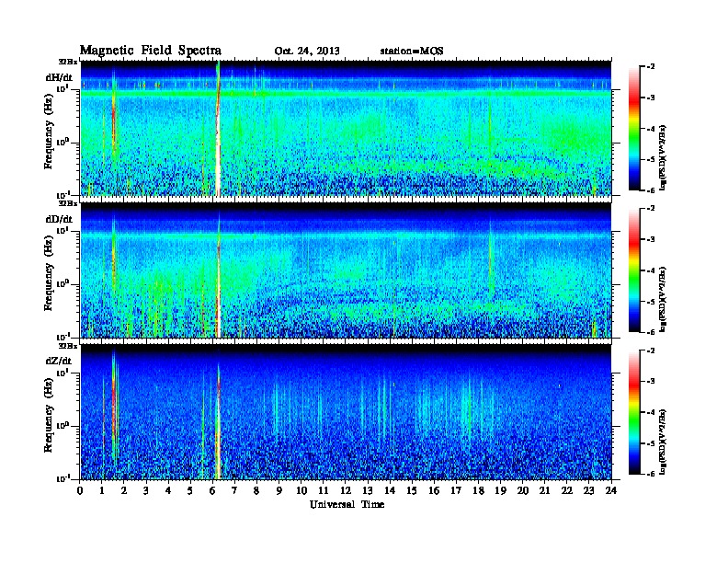Screen dimensions: 728x563
Task: Click the hour 19 tick label on the time axis
Action: [x=501, y=491]
